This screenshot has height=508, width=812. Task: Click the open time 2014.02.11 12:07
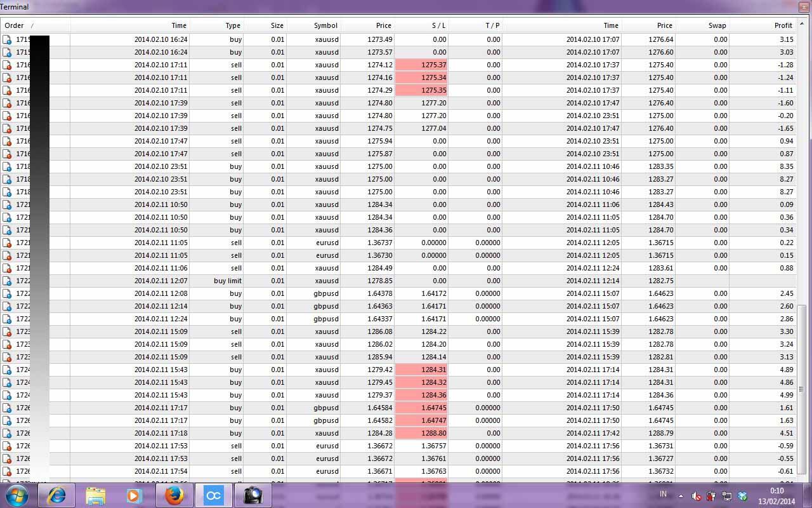tap(160, 281)
